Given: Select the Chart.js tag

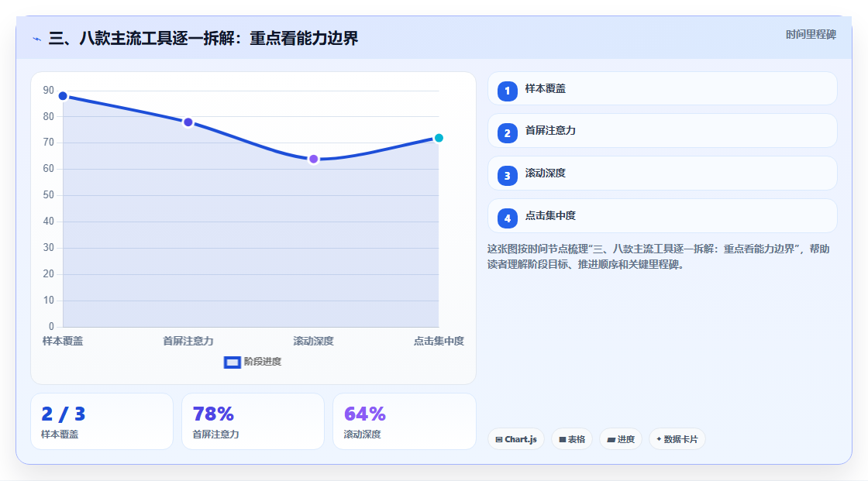Looking at the screenshot, I should pyautogui.click(x=516, y=439).
